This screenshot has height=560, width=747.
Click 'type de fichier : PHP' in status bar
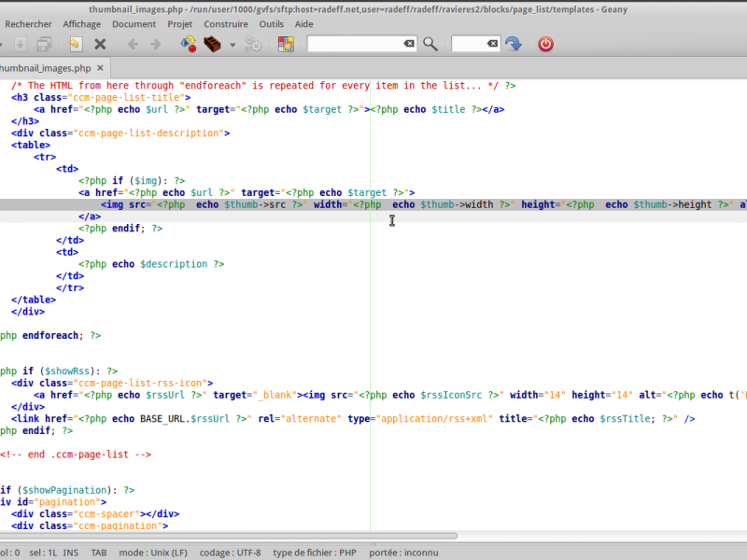pos(315,553)
